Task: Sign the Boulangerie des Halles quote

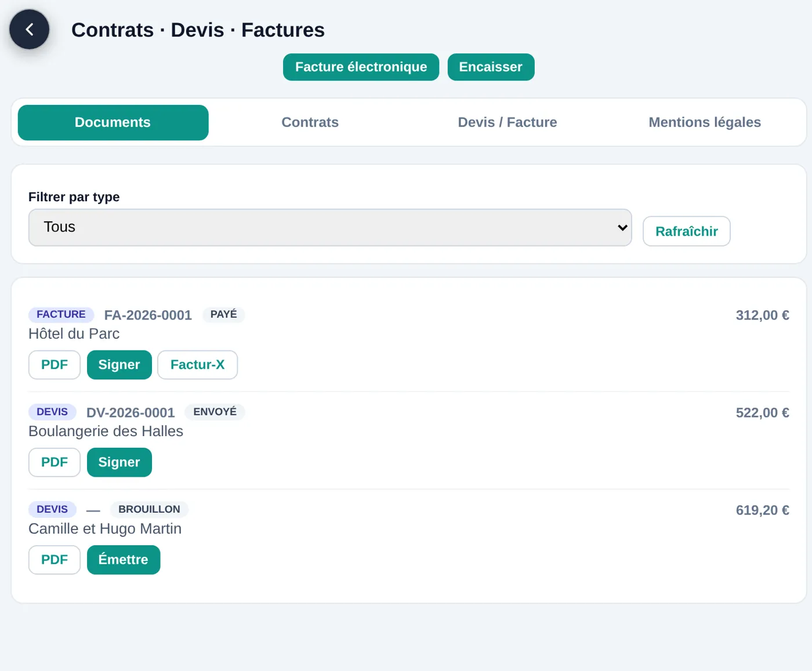Action: click(119, 462)
